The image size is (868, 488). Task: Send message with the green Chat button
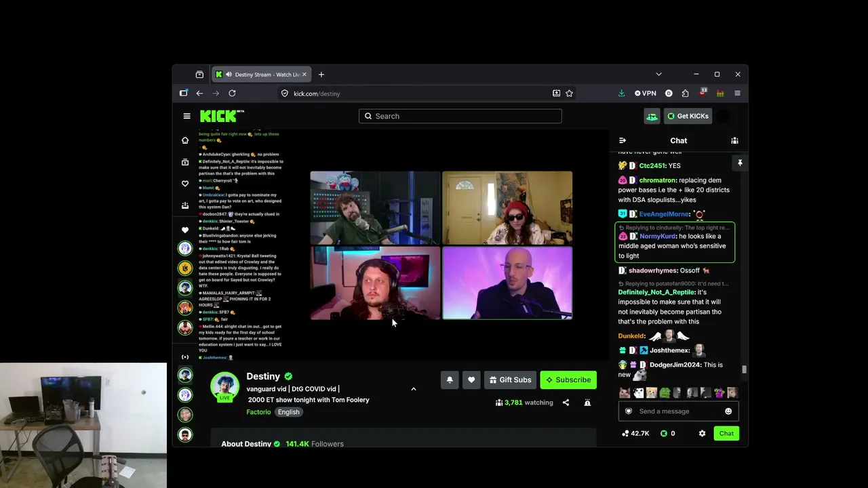(726, 433)
